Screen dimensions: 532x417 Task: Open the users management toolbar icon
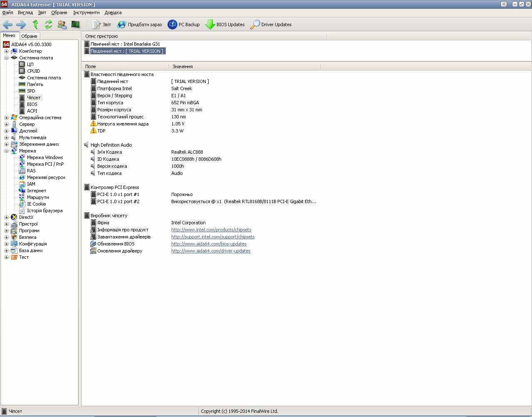pyautogui.click(x=62, y=25)
